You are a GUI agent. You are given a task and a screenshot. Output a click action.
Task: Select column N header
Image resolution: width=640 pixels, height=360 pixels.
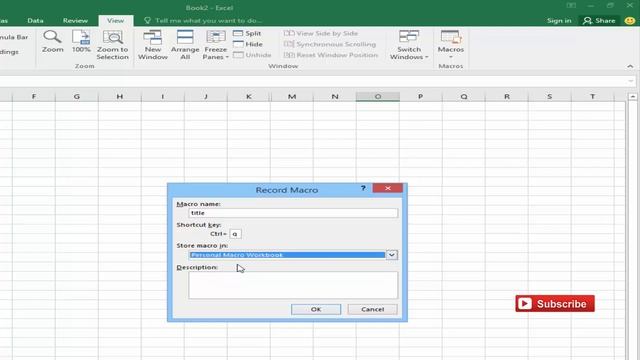point(335,97)
